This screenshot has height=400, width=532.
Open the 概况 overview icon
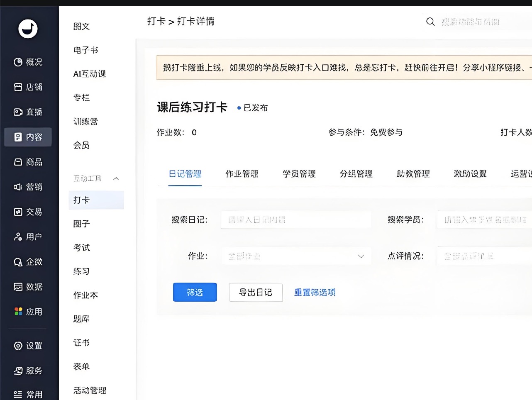tap(18, 62)
